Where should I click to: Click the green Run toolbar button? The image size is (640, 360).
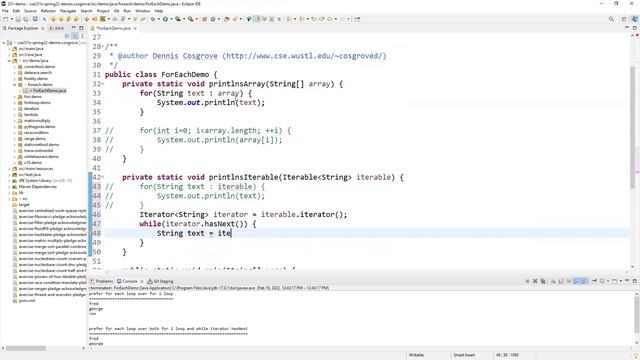click(165, 19)
